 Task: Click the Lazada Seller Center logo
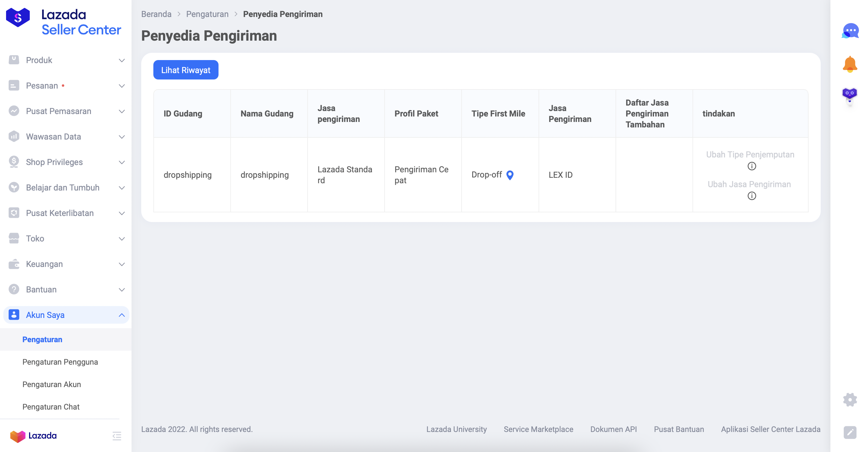pyautogui.click(x=64, y=22)
